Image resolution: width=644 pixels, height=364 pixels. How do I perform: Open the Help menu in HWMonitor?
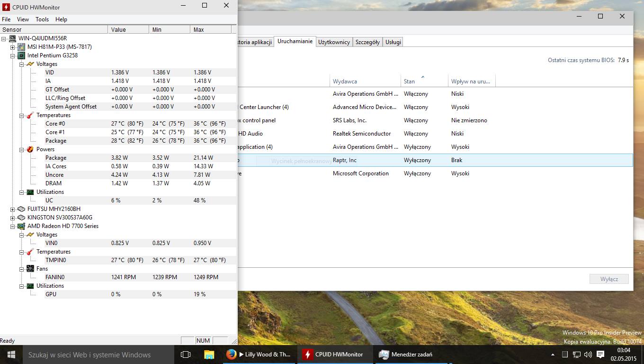61,19
